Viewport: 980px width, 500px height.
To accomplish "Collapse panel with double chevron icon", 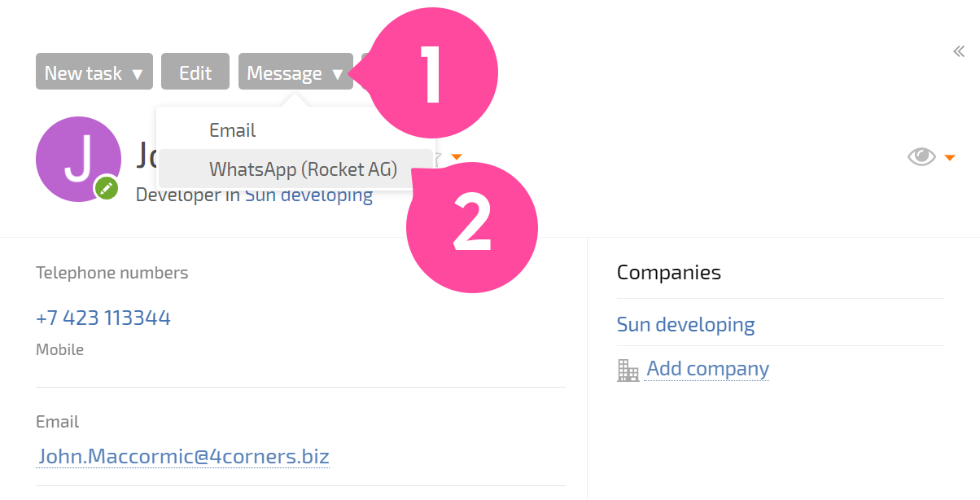I will pos(959,52).
